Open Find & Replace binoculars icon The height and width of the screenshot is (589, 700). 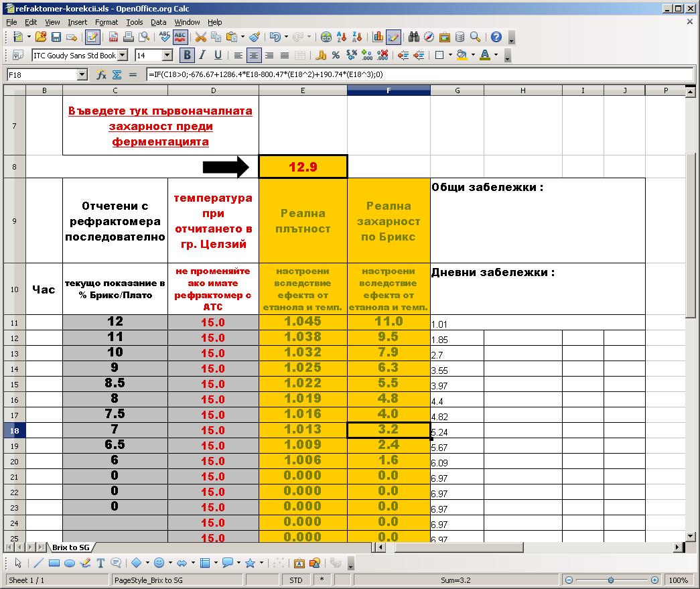point(414,37)
